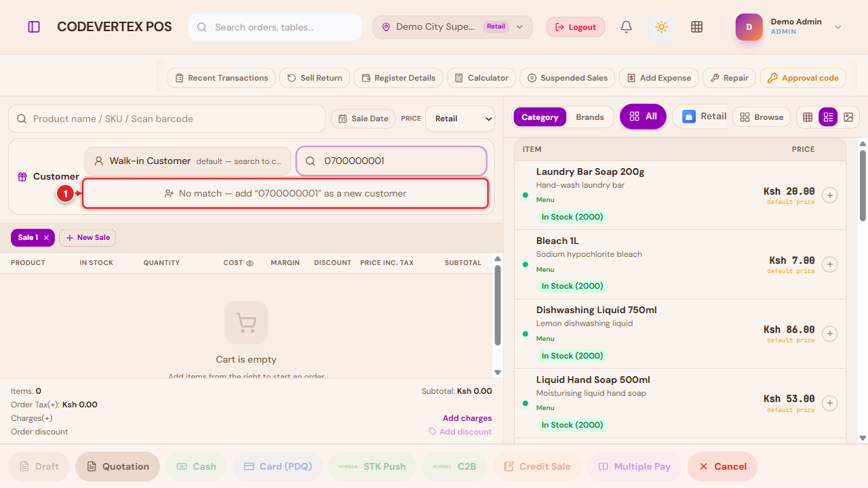Switch to the Brands tab
The width and height of the screenshot is (868, 488).
coord(590,117)
